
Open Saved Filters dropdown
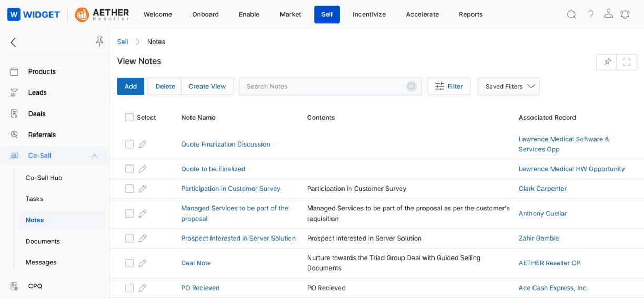coord(508,86)
